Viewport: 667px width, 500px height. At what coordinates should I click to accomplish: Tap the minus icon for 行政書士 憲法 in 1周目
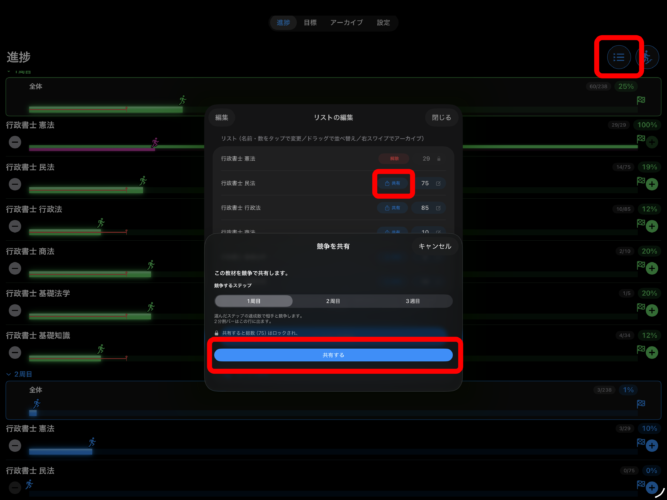point(15,142)
